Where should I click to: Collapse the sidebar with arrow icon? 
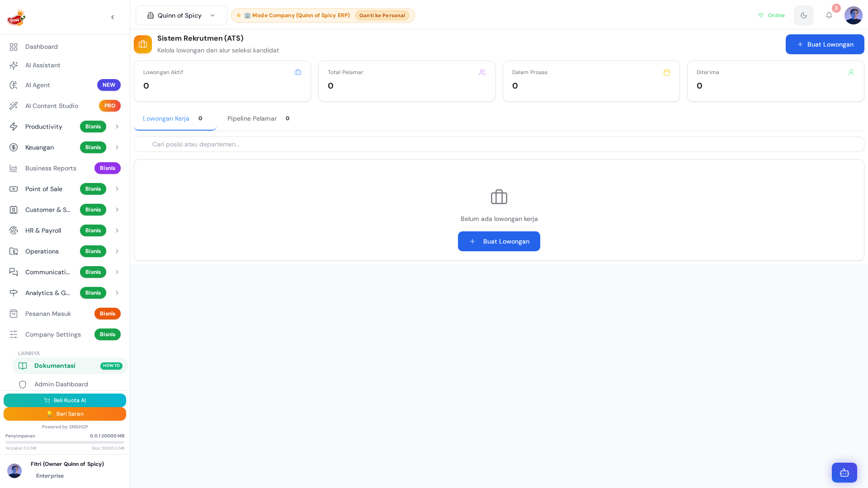tap(113, 17)
